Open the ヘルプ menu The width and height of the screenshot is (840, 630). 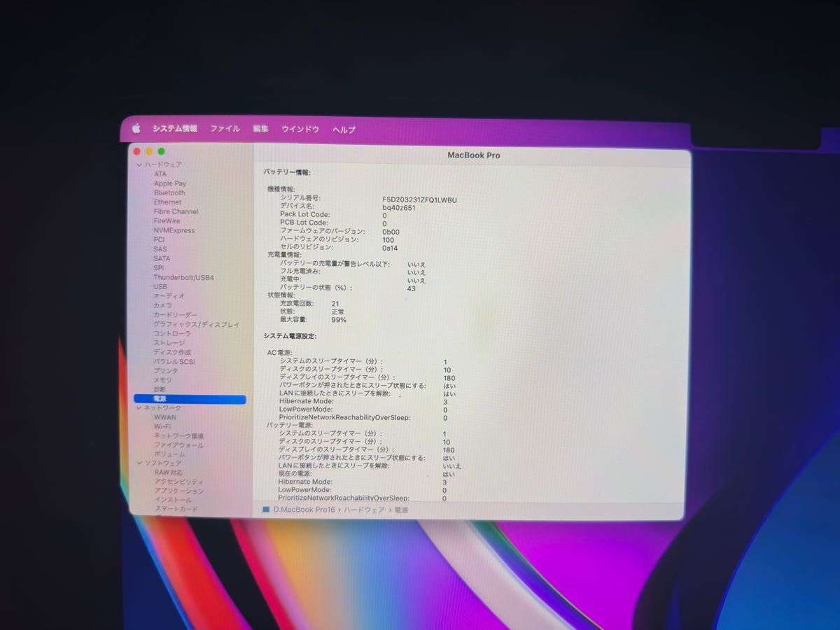pos(344,129)
